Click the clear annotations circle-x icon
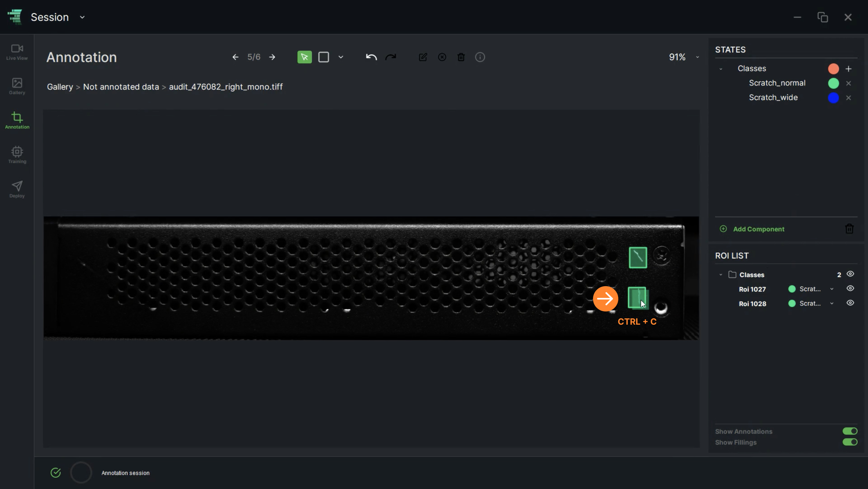 [442, 57]
